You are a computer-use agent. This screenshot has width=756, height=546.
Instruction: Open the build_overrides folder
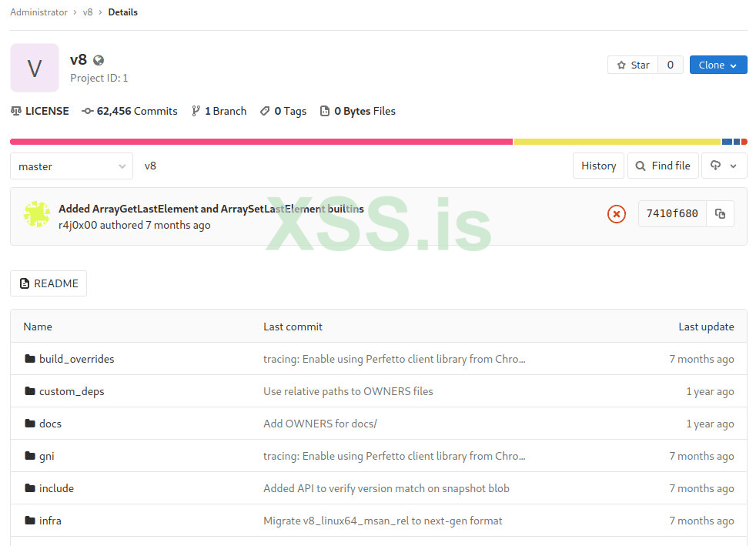pyautogui.click(x=77, y=359)
